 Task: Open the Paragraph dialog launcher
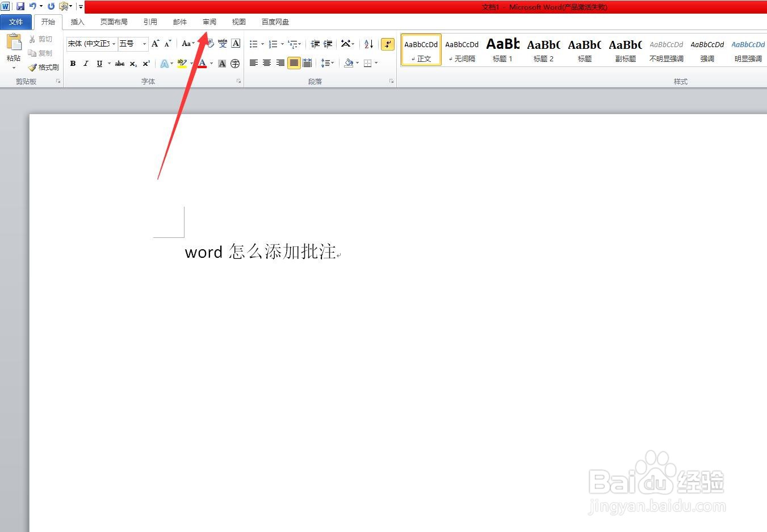(391, 82)
